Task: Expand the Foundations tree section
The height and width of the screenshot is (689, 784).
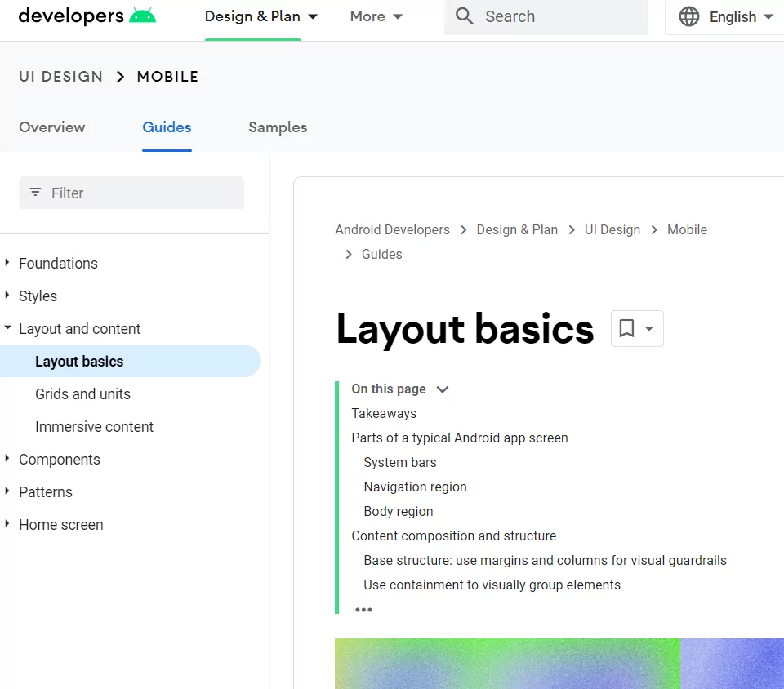Action: click(7, 262)
